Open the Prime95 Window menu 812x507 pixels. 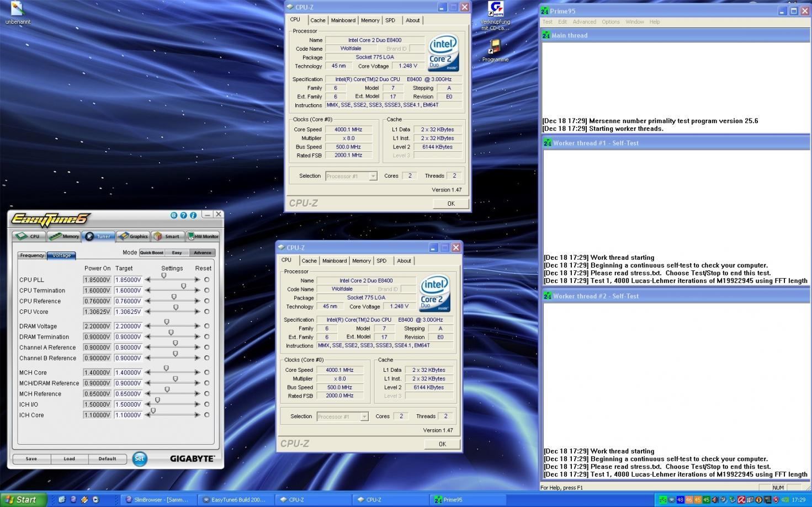[635, 22]
